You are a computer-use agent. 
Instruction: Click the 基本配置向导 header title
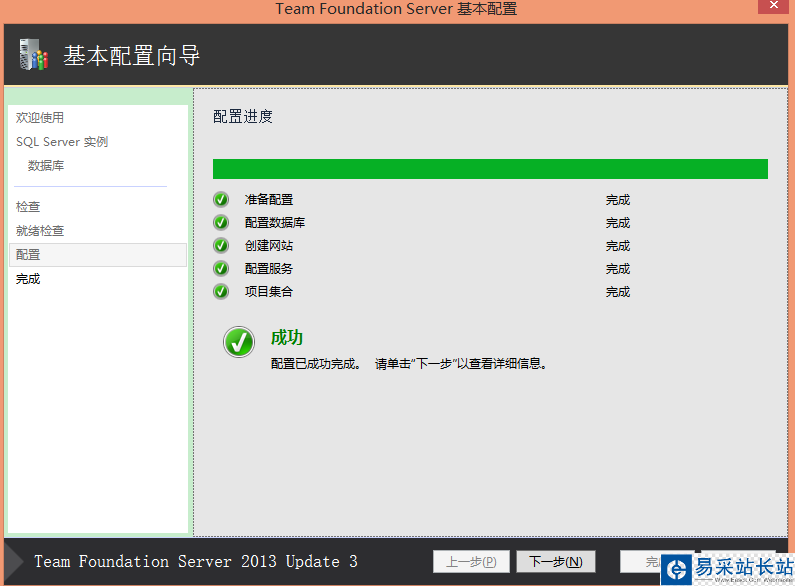coord(131,55)
